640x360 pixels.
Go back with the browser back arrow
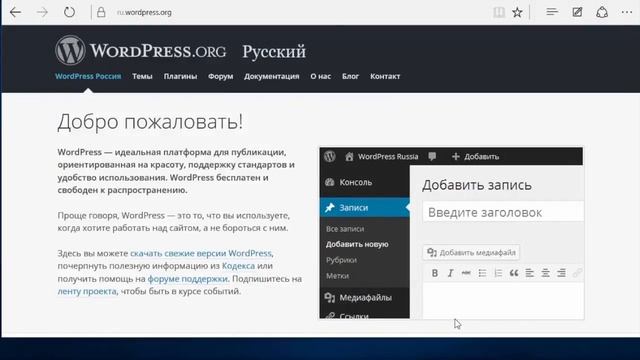(x=16, y=12)
